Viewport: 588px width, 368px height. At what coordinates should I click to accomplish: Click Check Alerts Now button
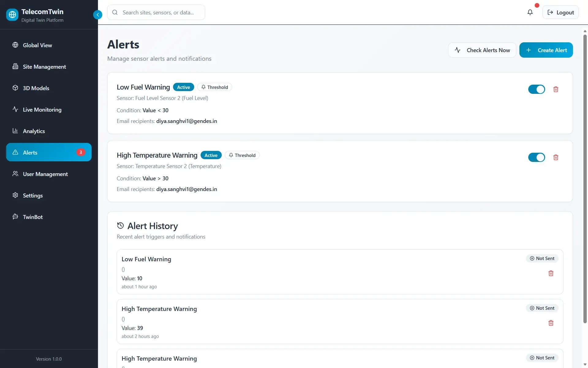(482, 50)
